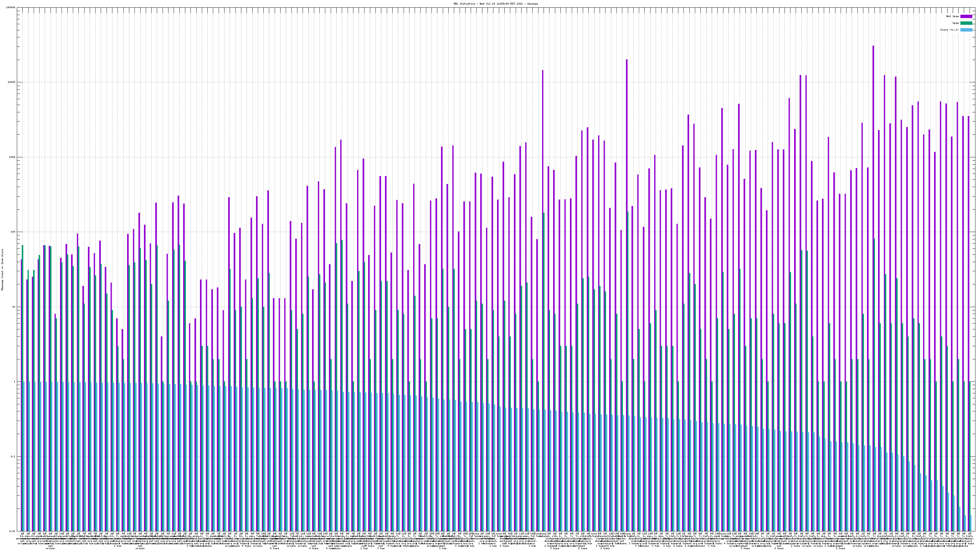Click the 0.1 y-axis tick label

(x=13, y=457)
